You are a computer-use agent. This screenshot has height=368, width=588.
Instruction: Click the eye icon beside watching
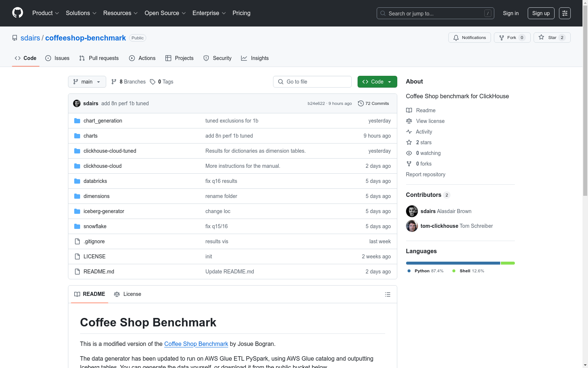409,153
